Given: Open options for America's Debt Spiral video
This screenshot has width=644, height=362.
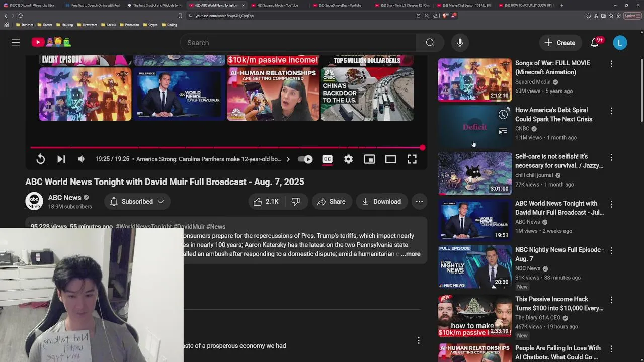Looking at the screenshot, I should pyautogui.click(x=611, y=111).
